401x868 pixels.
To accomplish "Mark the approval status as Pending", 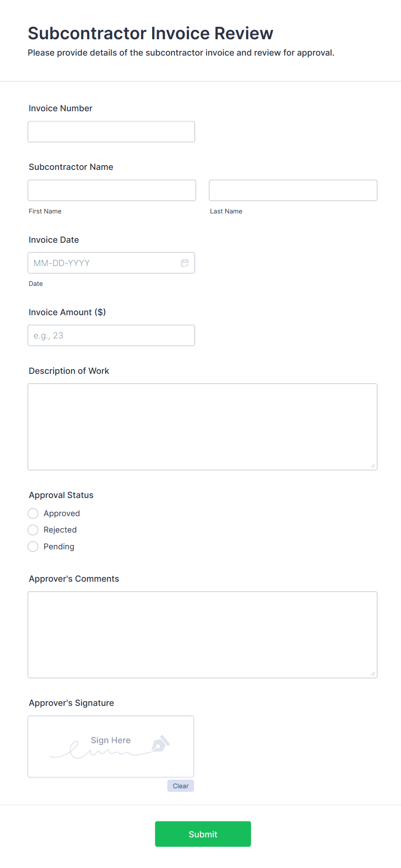I will coord(33,546).
